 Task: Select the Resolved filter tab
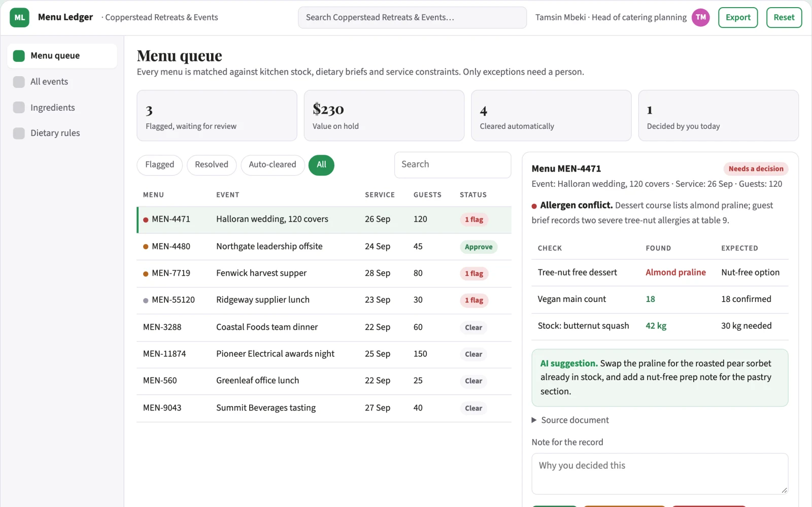point(212,165)
